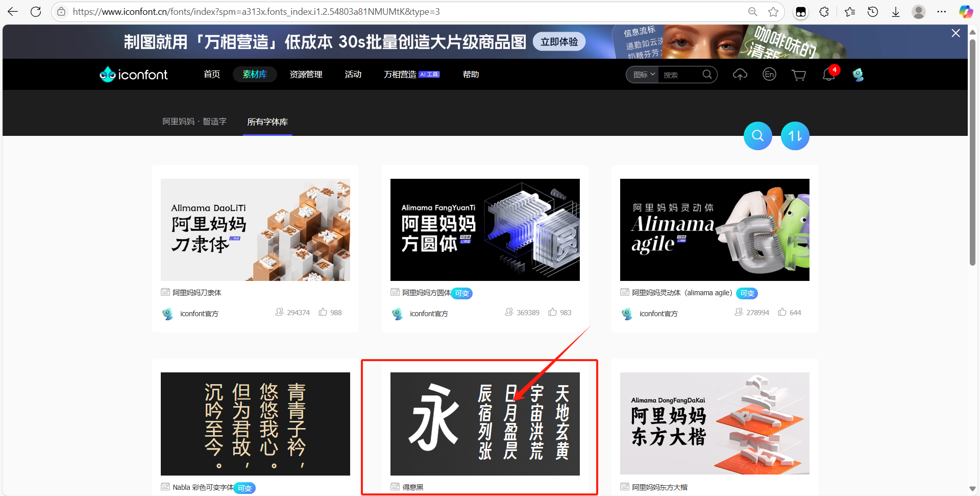This screenshot has width=980, height=496.
Task: Open the Alimama agile font thumbnail
Action: (x=715, y=230)
